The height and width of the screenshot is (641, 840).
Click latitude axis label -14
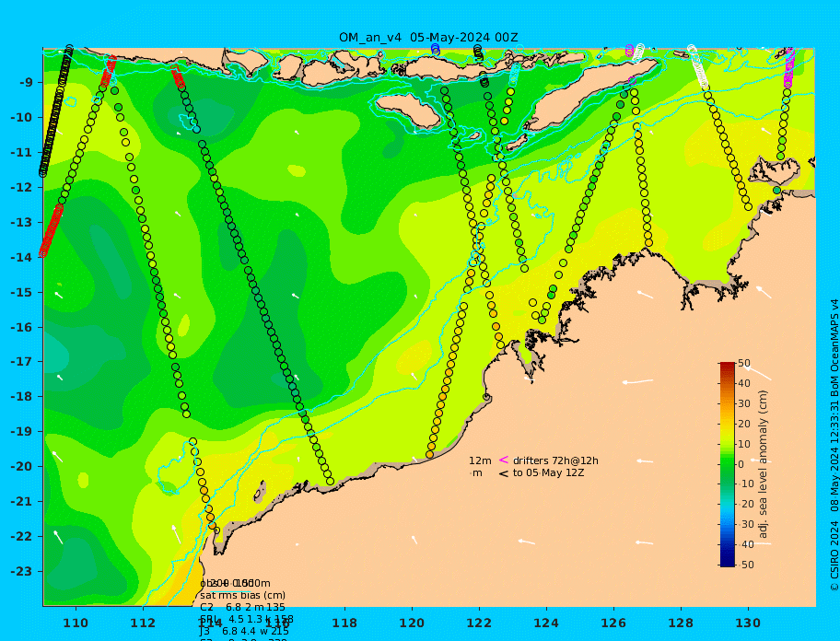pyautogui.click(x=21, y=258)
